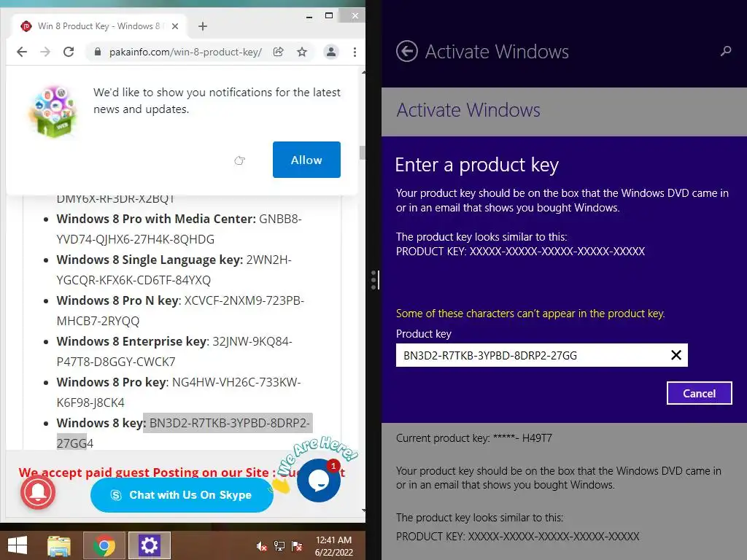This screenshot has width=747, height=560.
Task: Click the Windows 8 Enterprise key entry
Action: [174, 351]
